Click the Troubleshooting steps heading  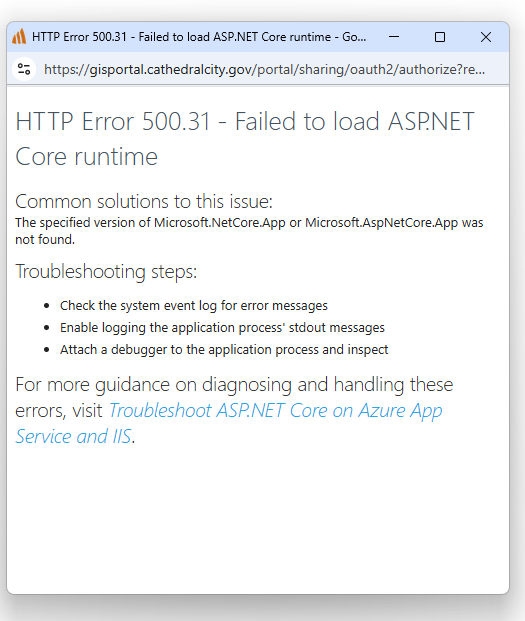tap(106, 272)
